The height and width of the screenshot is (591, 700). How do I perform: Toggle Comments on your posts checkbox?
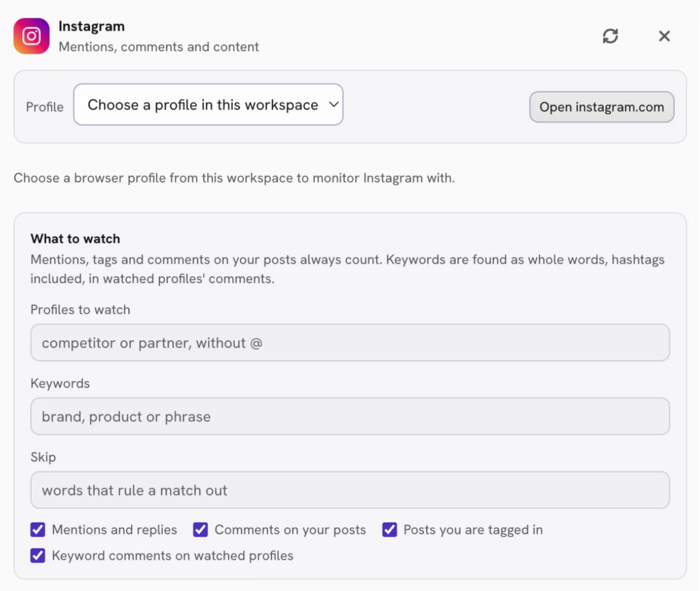click(x=201, y=529)
